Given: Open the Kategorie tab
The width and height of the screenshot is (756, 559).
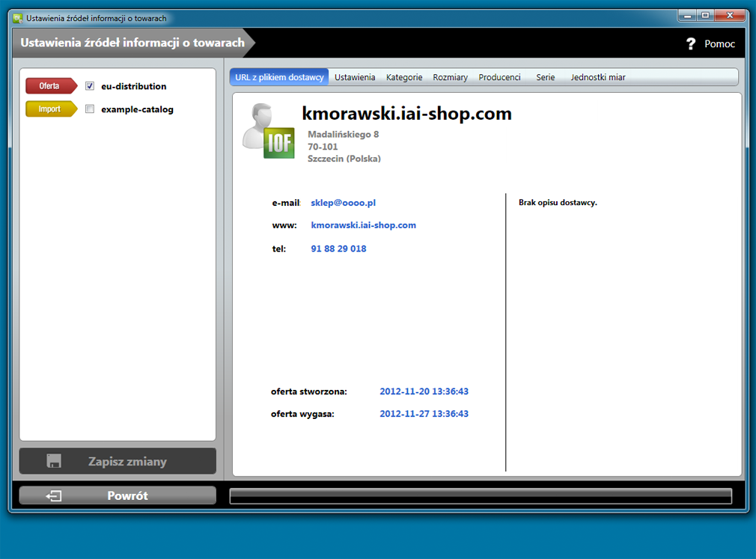Looking at the screenshot, I should point(404,77).
